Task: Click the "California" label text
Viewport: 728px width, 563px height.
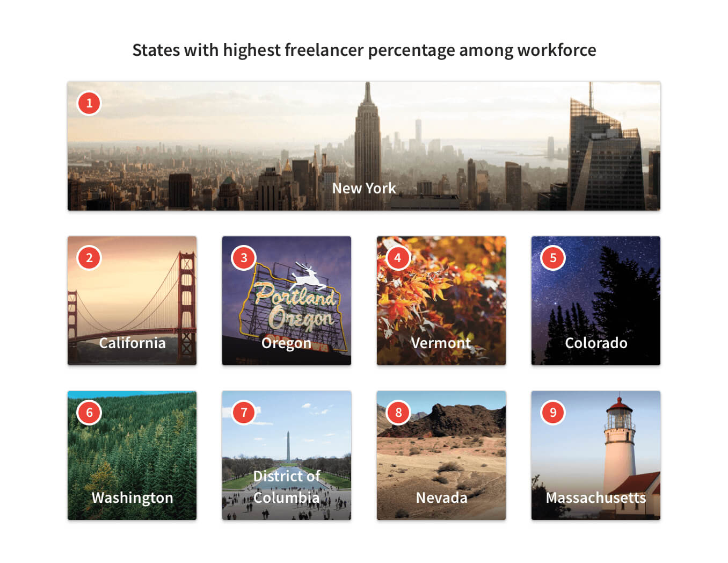Action: 132,343
